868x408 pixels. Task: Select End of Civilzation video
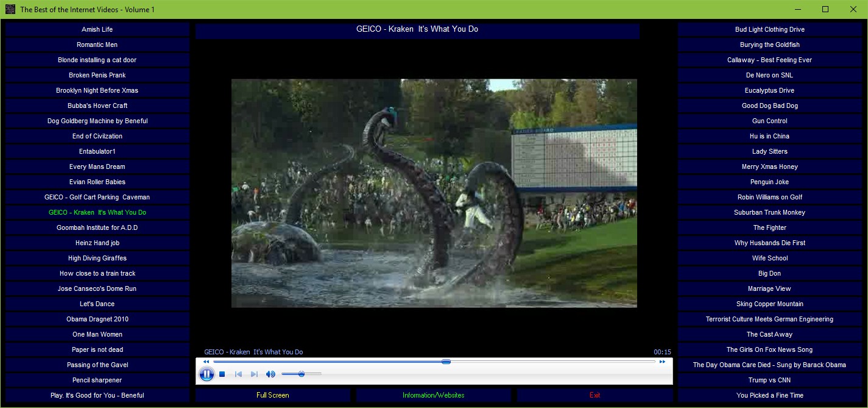coord(97,136)
